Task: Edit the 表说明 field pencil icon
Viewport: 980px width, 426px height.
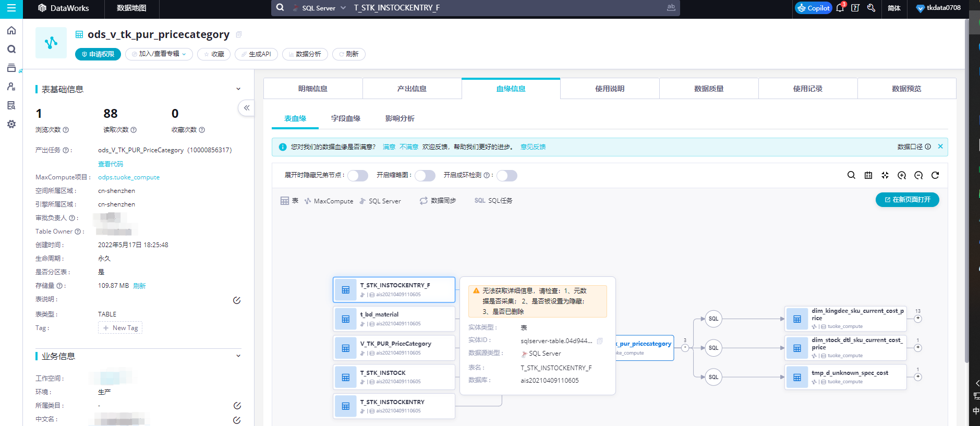Action: click(237, 300)
